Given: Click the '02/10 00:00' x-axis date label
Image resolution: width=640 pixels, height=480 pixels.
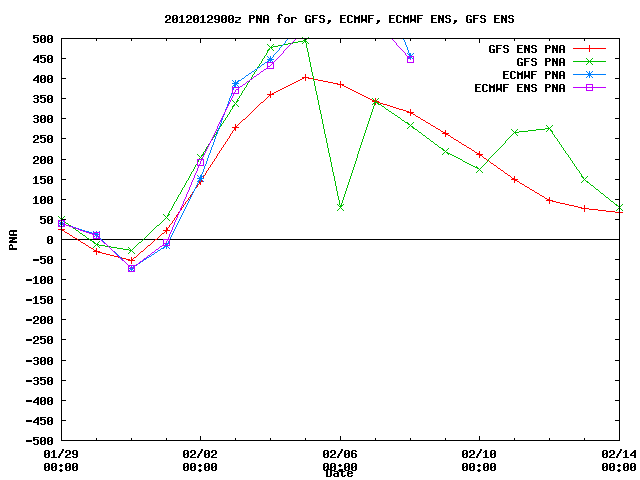Looking at the screenshot, I should click(x=479, y=460).
